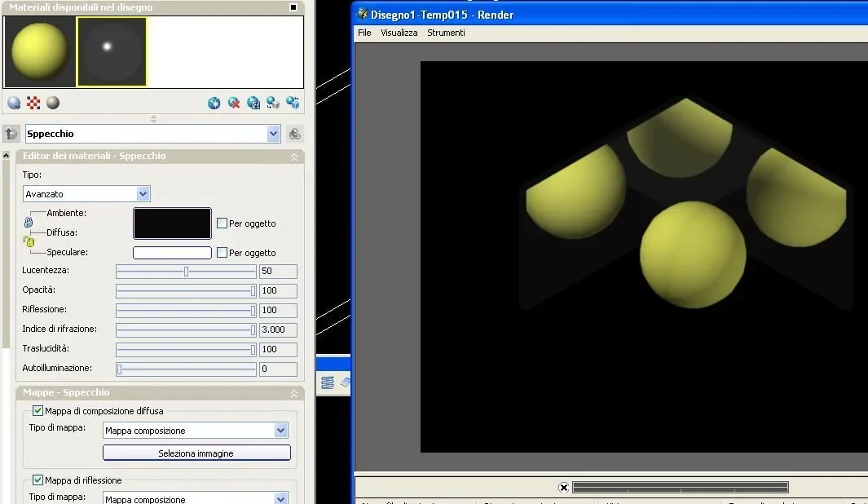Enable Per oggetto checkbox for Diffusa color
Image resolution: width=868 pixels, height=504 pixels.
coord(222,223)
